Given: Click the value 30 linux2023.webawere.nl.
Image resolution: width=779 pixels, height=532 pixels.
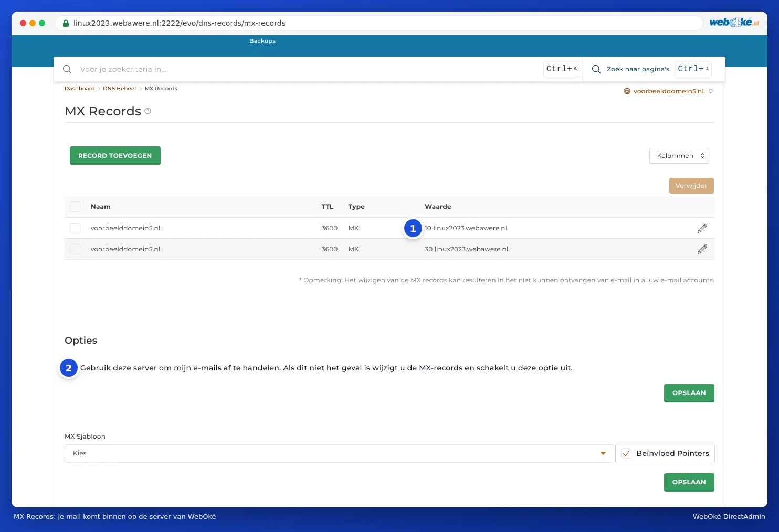Looking at the screenshot, I should point(467,249).
